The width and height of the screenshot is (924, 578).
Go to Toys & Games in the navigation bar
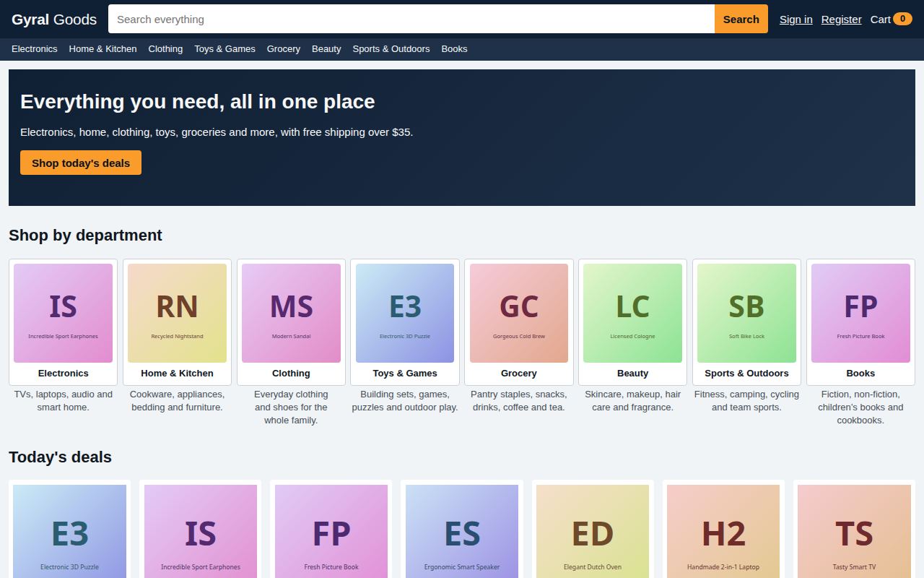[x=225, y=49]
